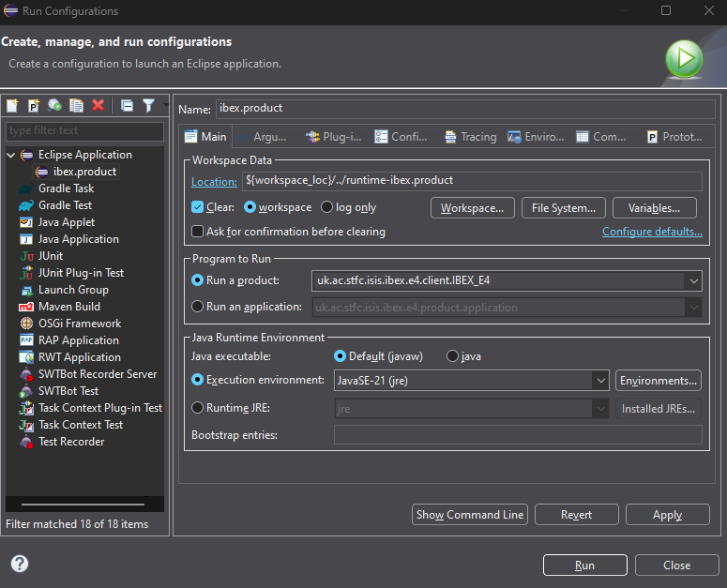Click the type filter text field
This screenshot has height=588, width=727.
coord(84,130)
